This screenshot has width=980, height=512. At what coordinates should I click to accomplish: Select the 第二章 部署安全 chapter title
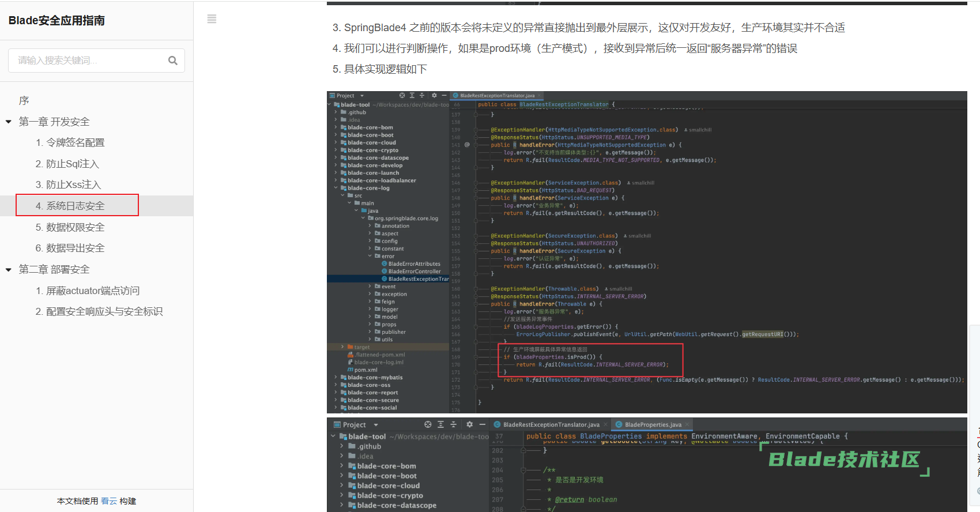(x=54, y=269)
